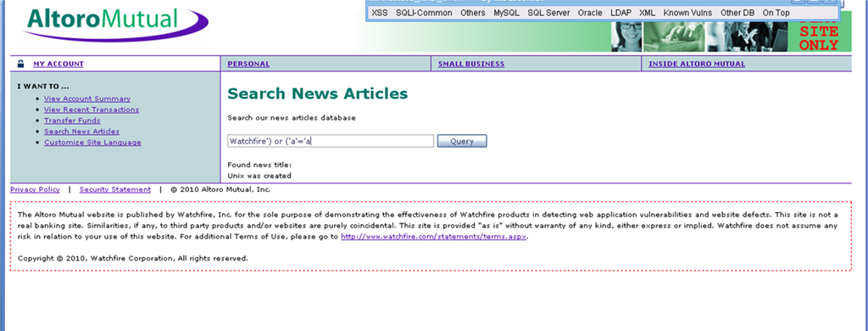Open the INSIDE ALTORO MUTUAL tab

pos(697,64)
